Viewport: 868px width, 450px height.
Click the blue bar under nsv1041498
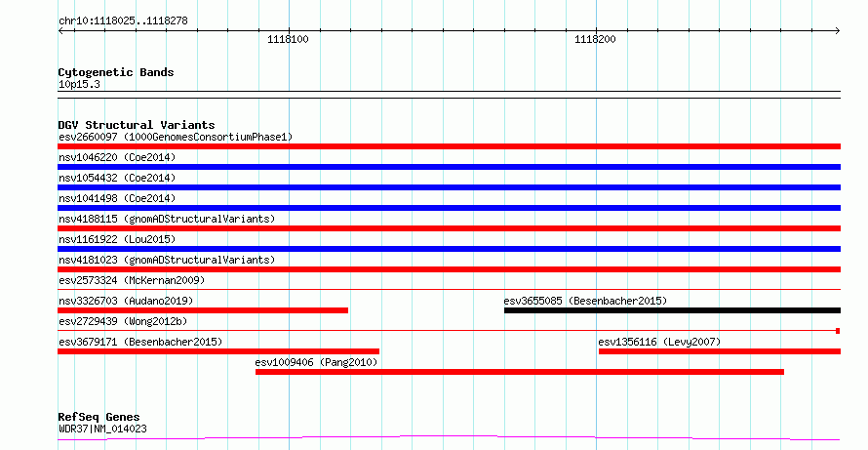pyautogui.click(x=449, y=208)
